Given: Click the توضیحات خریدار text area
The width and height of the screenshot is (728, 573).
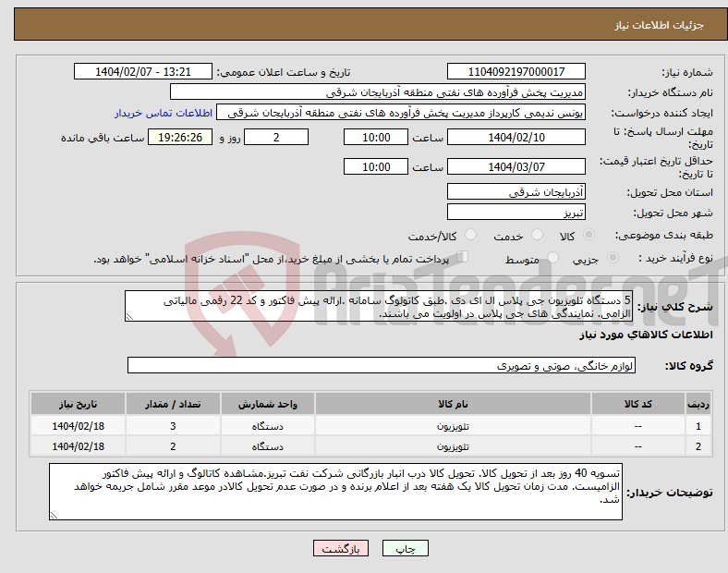Looking at the screenshot, I should 335,492.
